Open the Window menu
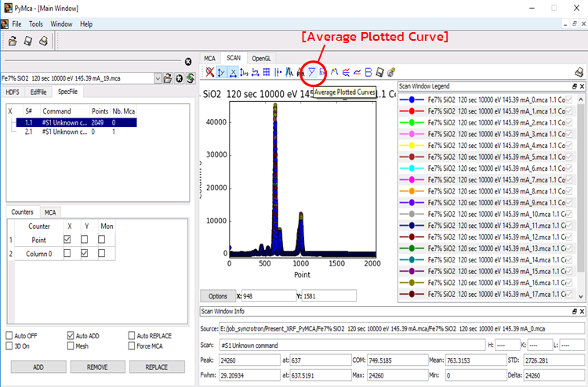Screen dimensions: 588x387 click(61, 24)
